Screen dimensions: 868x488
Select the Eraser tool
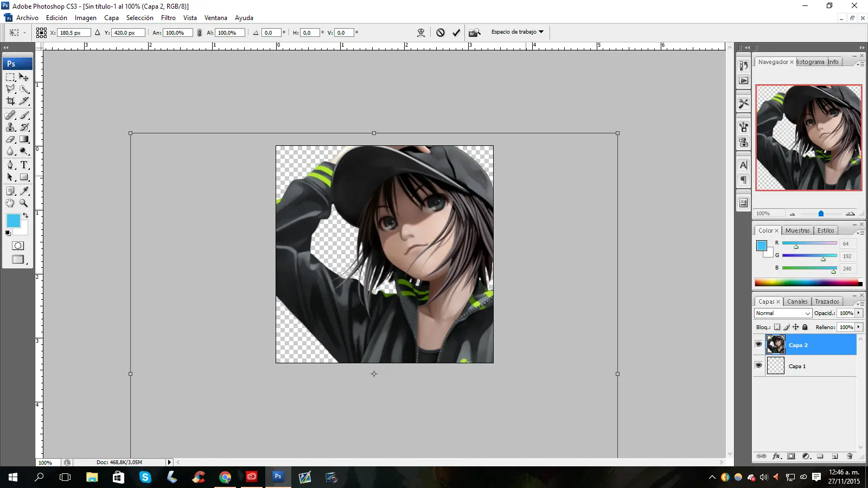click(10, 139)
